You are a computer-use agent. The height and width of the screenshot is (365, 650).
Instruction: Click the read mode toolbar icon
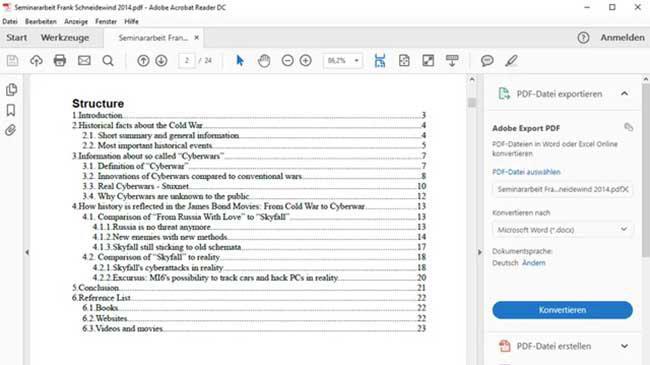(x=452, y=61)
